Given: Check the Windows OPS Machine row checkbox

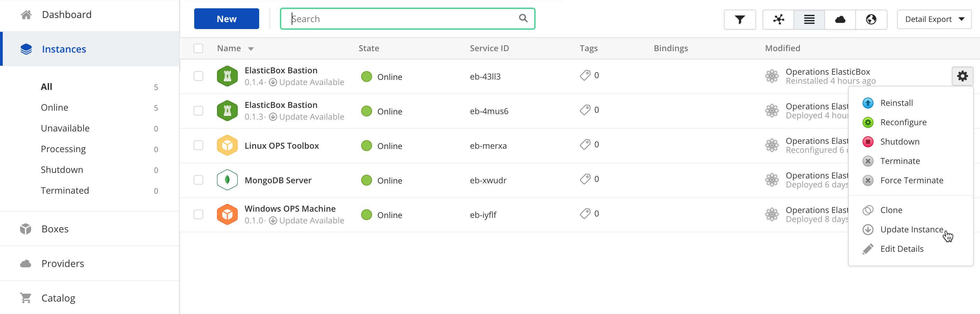Looking at the screenshot, I should pos(198,214).
